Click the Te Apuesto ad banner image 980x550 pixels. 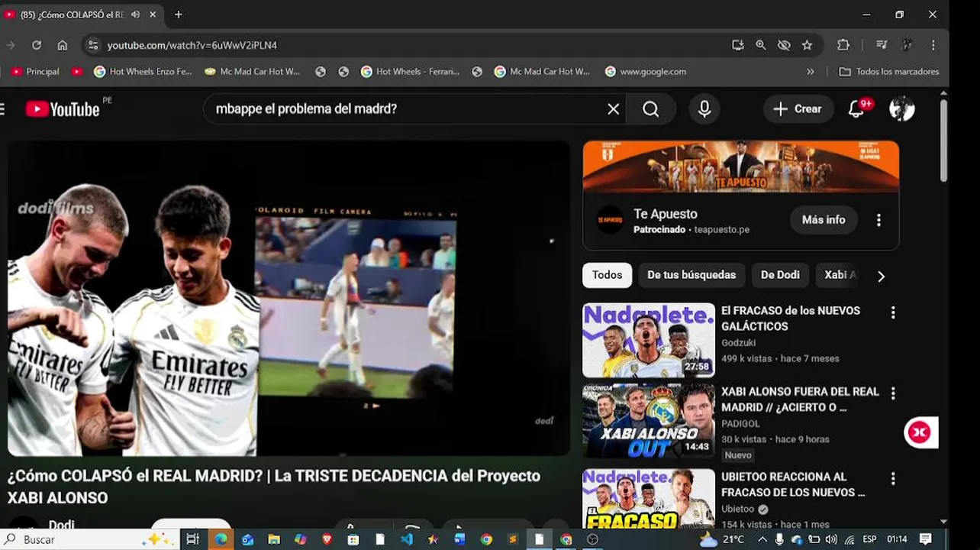(x=740, y=166)
